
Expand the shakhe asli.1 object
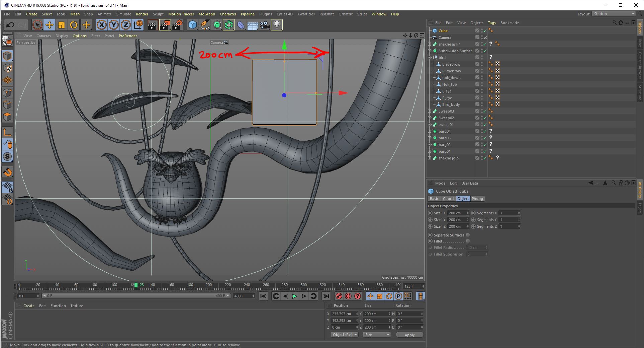pos(430,44)
